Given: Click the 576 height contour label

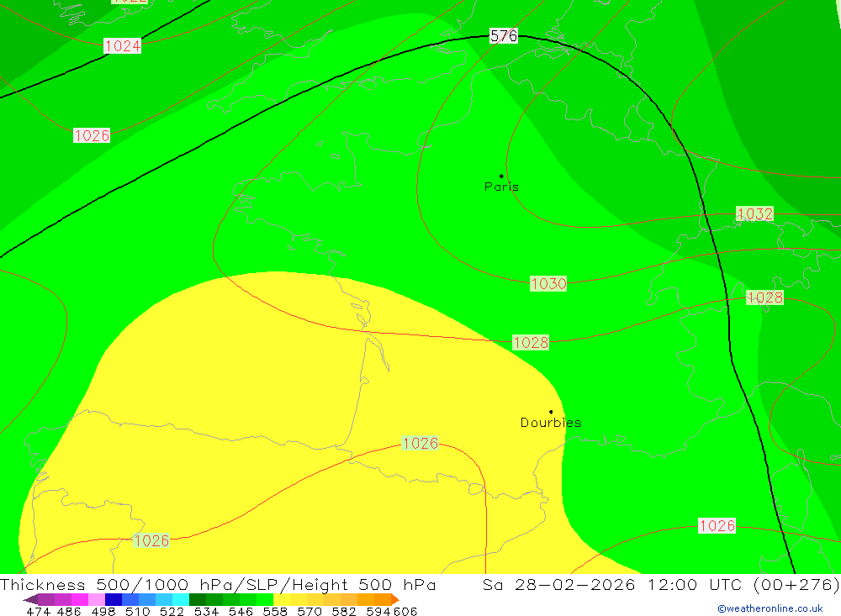Looking at the screenshot, I should pyautogui.click(x=504, y=36).
